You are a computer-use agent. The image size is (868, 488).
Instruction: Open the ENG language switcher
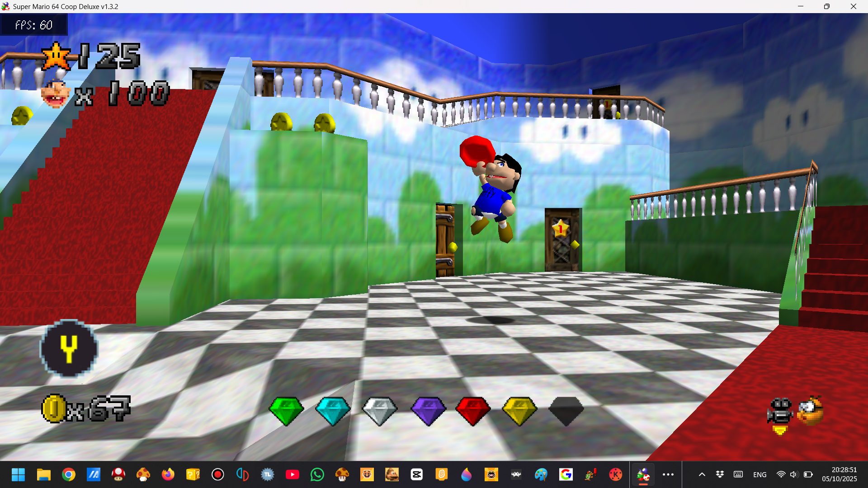point(760,474)
